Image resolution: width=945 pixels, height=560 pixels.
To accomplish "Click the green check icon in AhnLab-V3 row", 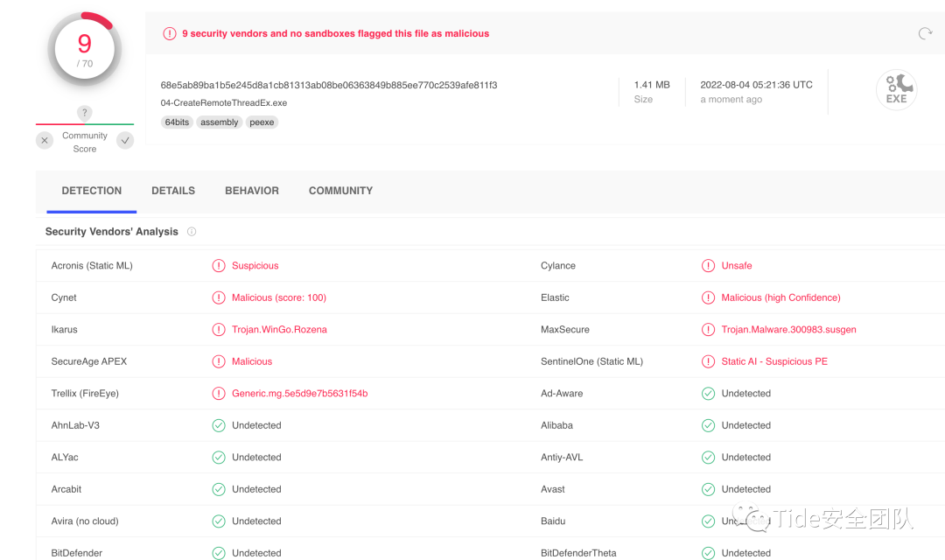I will point(219,425).
